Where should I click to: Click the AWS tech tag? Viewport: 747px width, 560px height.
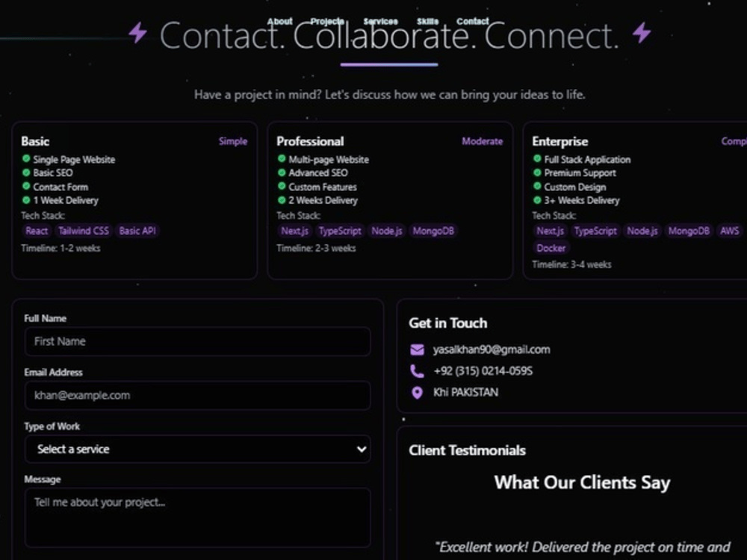(x=729, y=231)
